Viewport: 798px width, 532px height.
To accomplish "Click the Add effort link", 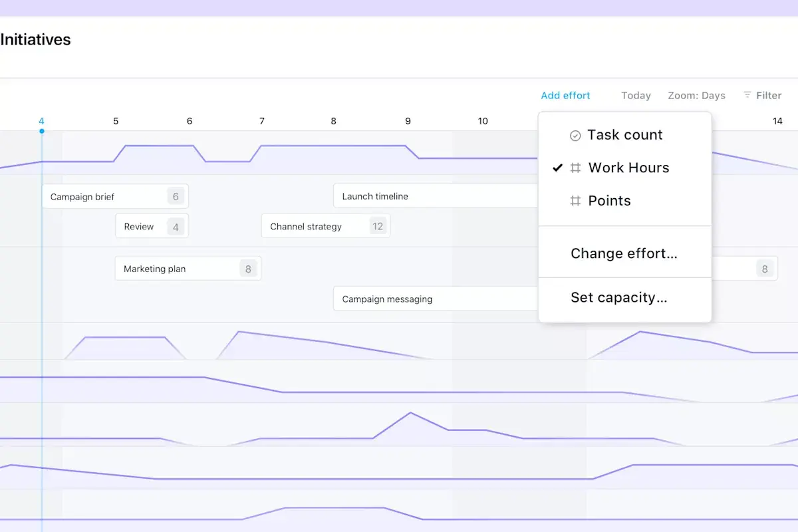I will coord(565,95).
